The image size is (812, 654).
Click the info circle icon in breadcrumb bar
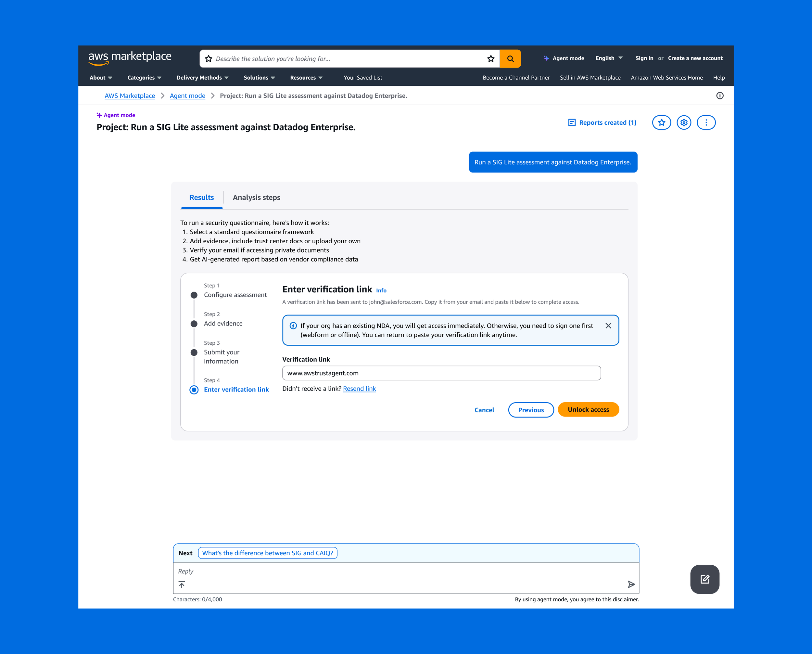click(x=720, y=96)
